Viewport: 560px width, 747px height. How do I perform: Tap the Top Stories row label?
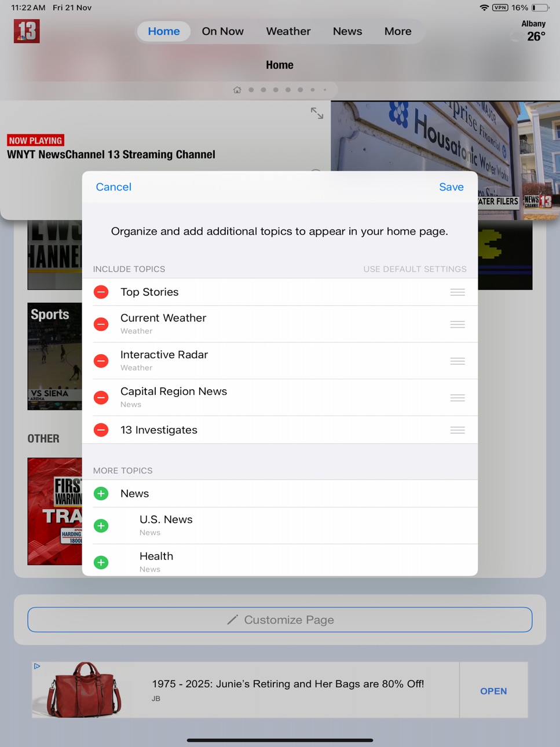coord(149,292)
